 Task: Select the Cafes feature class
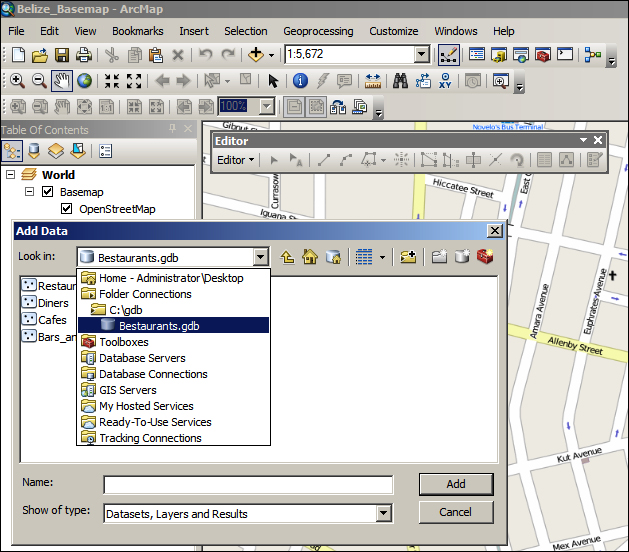click(44, 320)
